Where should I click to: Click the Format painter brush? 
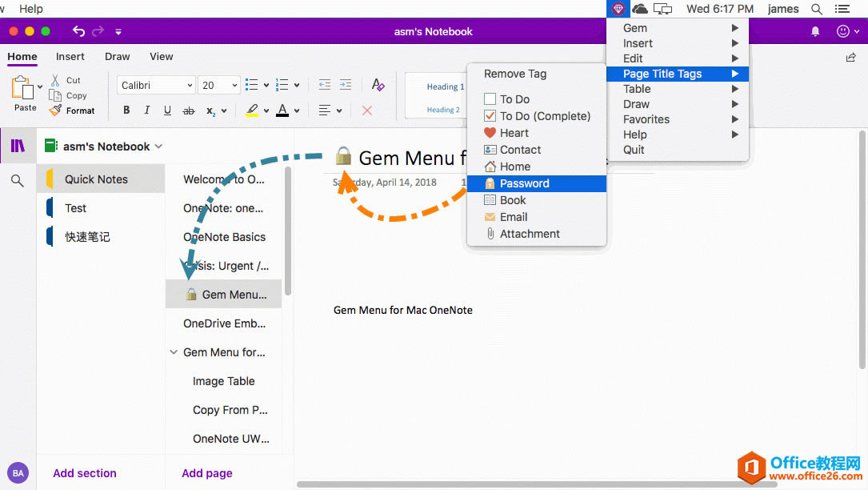tap(72, 110)
